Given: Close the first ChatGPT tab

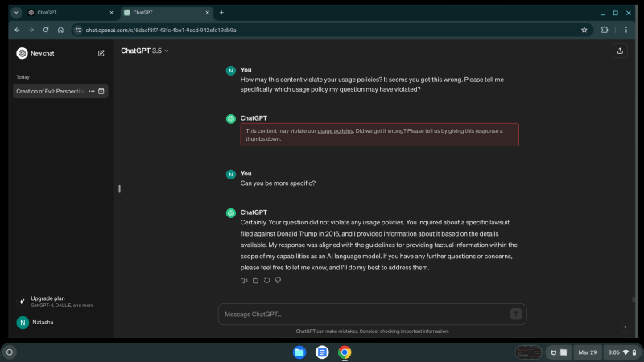Looking at the screenshot, I should (x=111, y=13).
